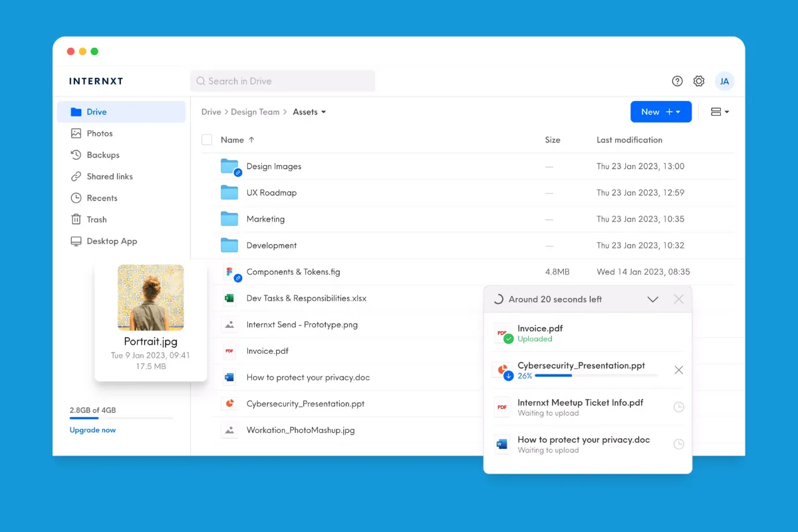Click the Design Images folder icon

pos(230,166)
